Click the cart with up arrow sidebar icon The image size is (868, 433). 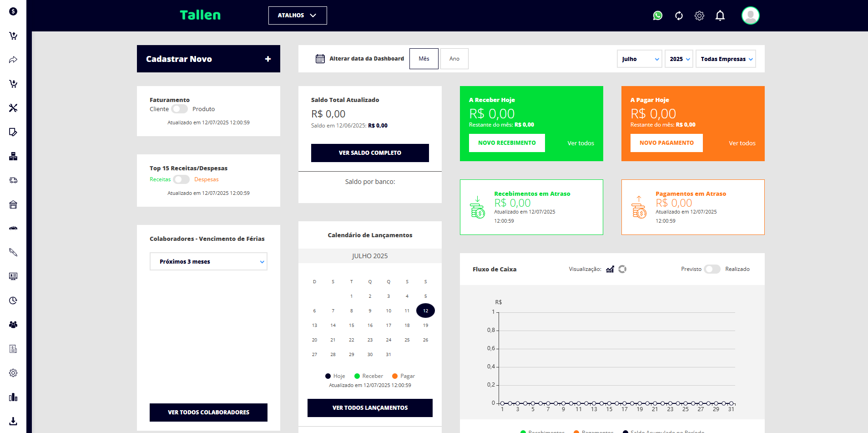click(x=13, y=36)
